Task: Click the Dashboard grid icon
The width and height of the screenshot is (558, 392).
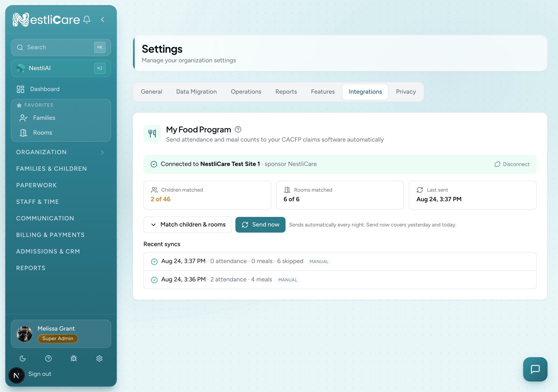Action: click(20, 89)
